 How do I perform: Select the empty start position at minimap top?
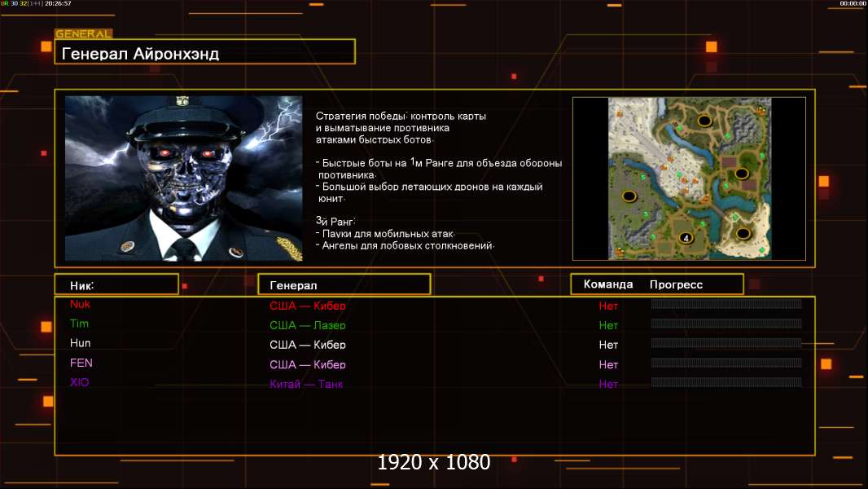(705, 121)
